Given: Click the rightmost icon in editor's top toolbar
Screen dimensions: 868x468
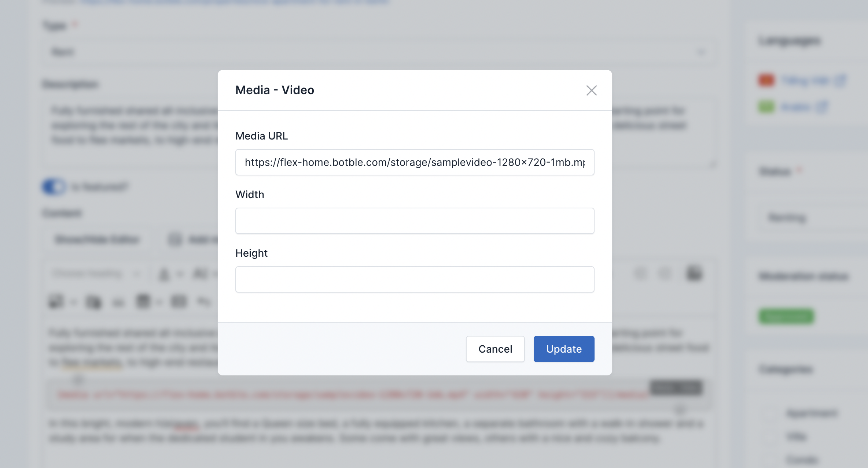Looking at the screenshot, I should [x=694, y=274].
